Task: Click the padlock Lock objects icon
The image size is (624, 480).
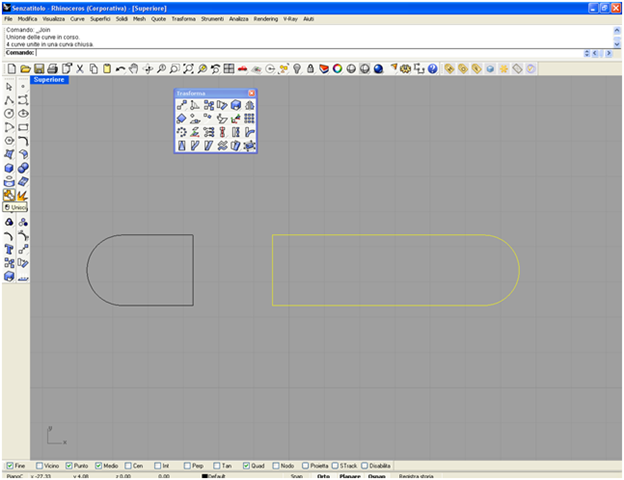Action: point(310,69)
